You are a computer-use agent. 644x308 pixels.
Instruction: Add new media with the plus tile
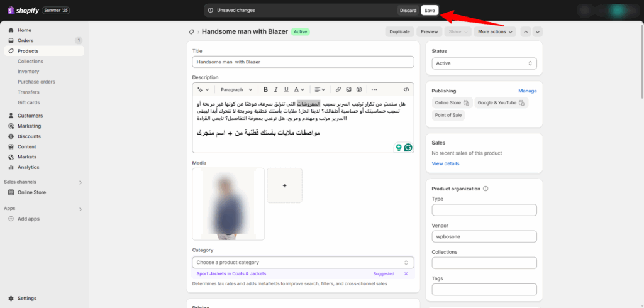(284, 185)
